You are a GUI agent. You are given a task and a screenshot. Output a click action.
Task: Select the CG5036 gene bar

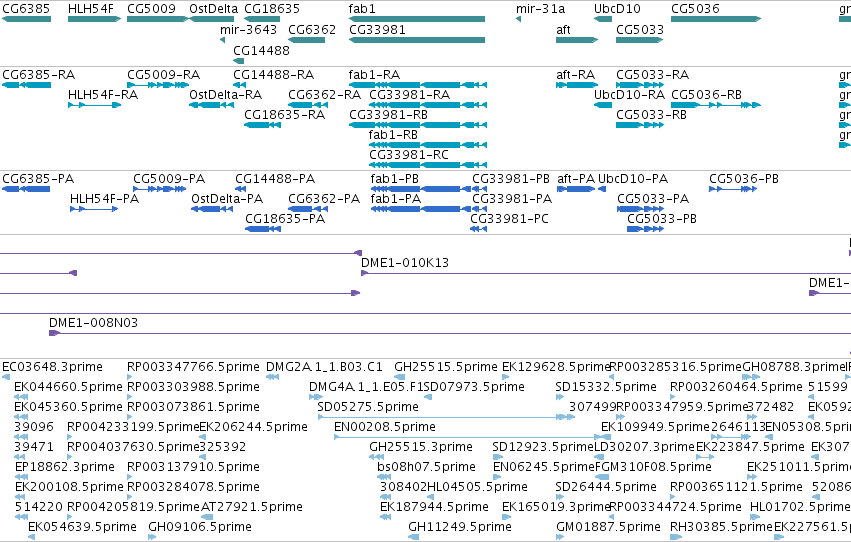point(716,19)
